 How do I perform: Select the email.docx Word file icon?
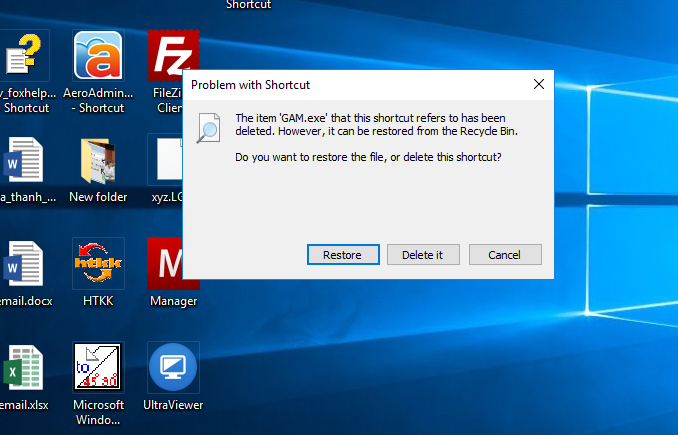point(24,263)
